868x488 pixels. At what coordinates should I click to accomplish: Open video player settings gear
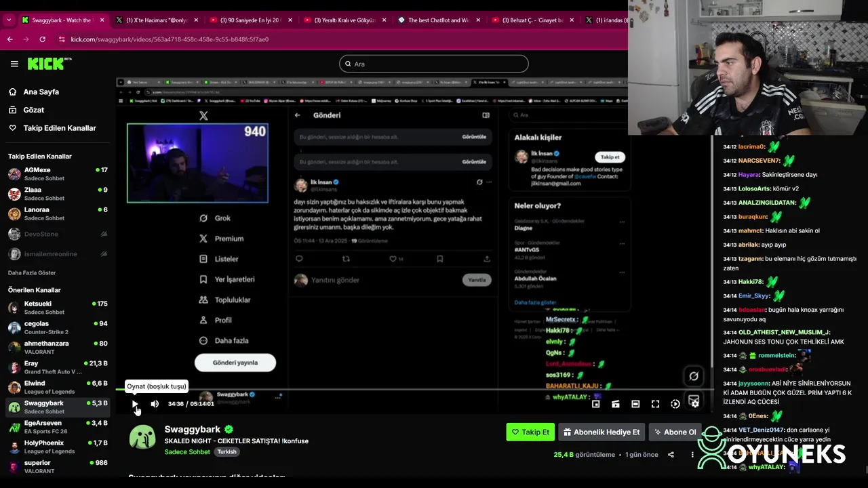click(694, 404)
